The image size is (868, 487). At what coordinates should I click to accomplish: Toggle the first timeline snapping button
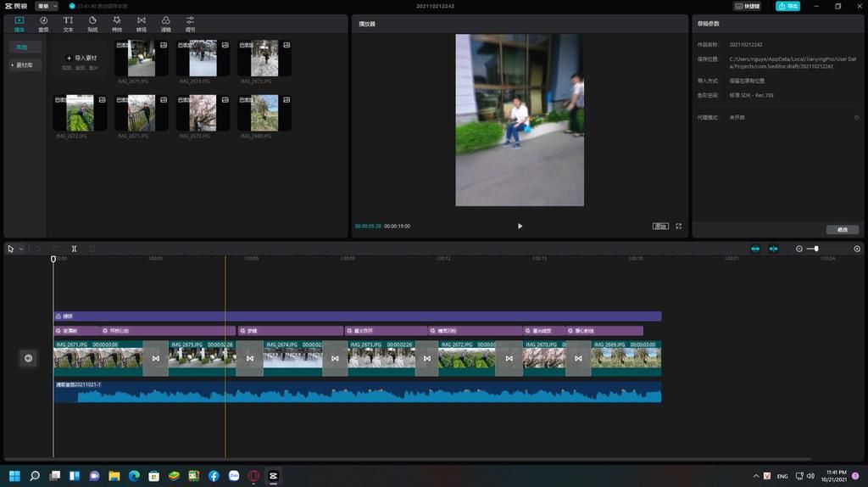point(755,249)
